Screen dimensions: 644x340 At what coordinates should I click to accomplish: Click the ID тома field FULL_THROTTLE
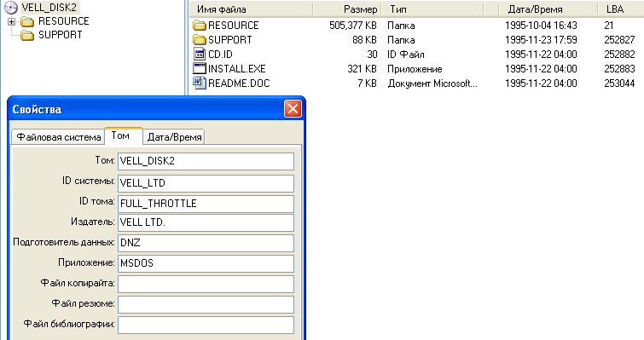pyautogui.click(x=206, y=204)
